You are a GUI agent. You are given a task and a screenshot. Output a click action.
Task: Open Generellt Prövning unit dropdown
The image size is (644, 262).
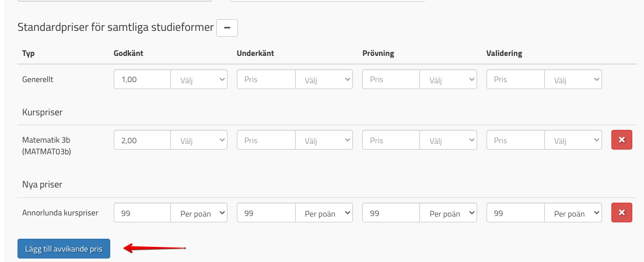pyautogui.click(x=449, y=80)
